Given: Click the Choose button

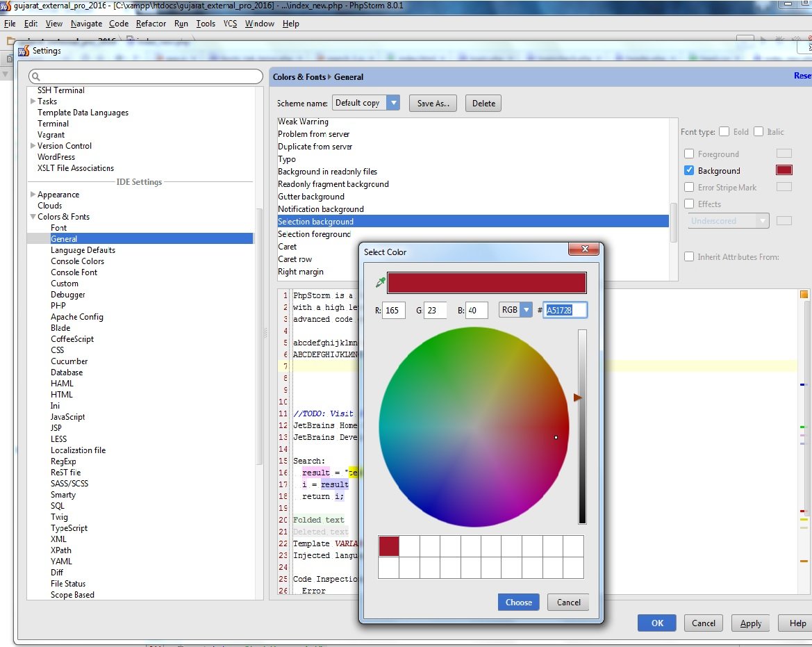Looking at the screenshot, I should [518, 603].
